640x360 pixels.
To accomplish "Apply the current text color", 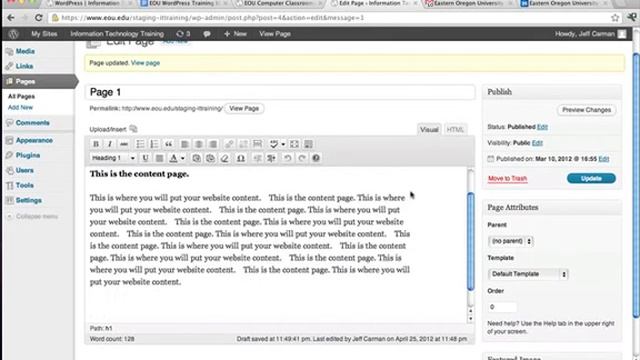I will click(x=173, y=158).
